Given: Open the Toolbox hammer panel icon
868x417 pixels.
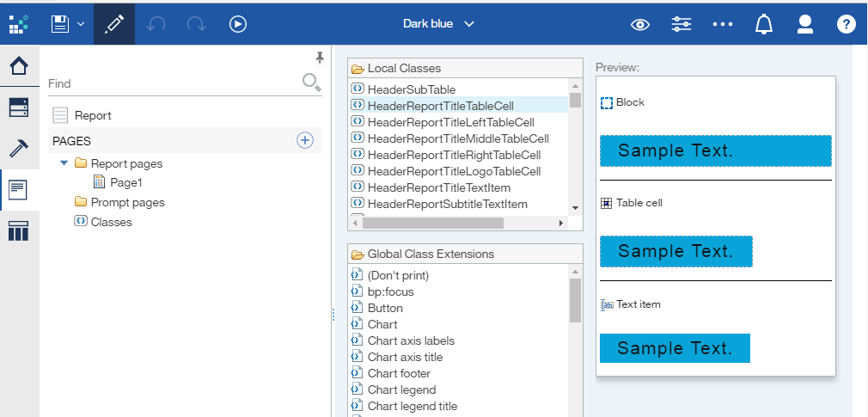Looking at the screenshot, I should (x=20, y=149).
